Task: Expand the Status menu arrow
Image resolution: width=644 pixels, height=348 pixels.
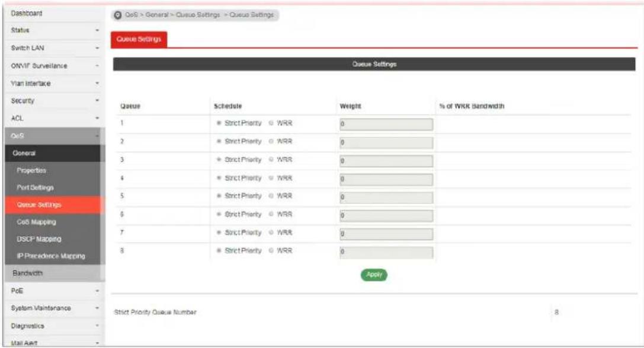Action: [x=97, y=30]
